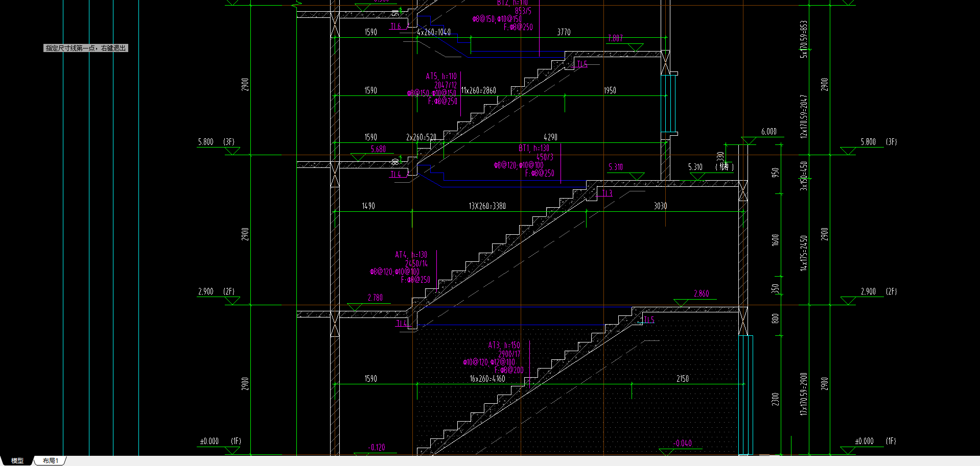The image size is (980, 466).
Task: Select distribution bar note F:φ8@200
Action: (x=509, y=370)
